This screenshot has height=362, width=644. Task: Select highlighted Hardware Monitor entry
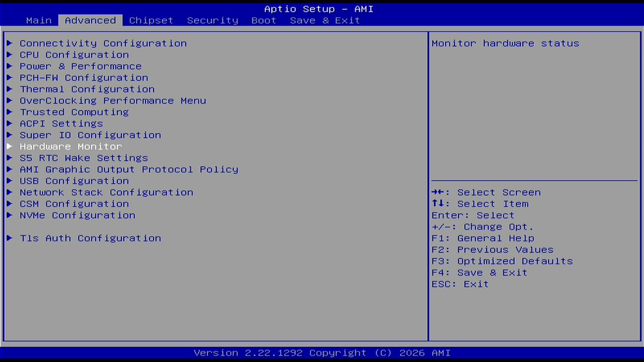tap(71, 147)
